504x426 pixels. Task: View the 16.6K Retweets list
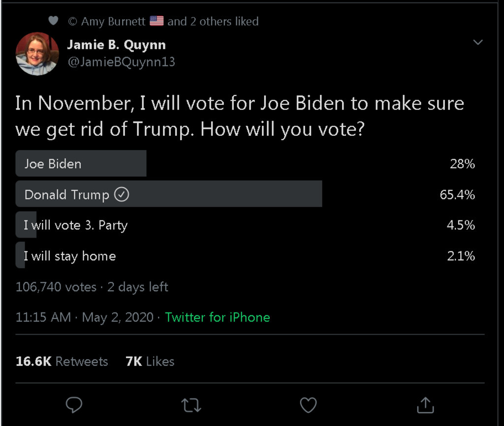point(62,362)
